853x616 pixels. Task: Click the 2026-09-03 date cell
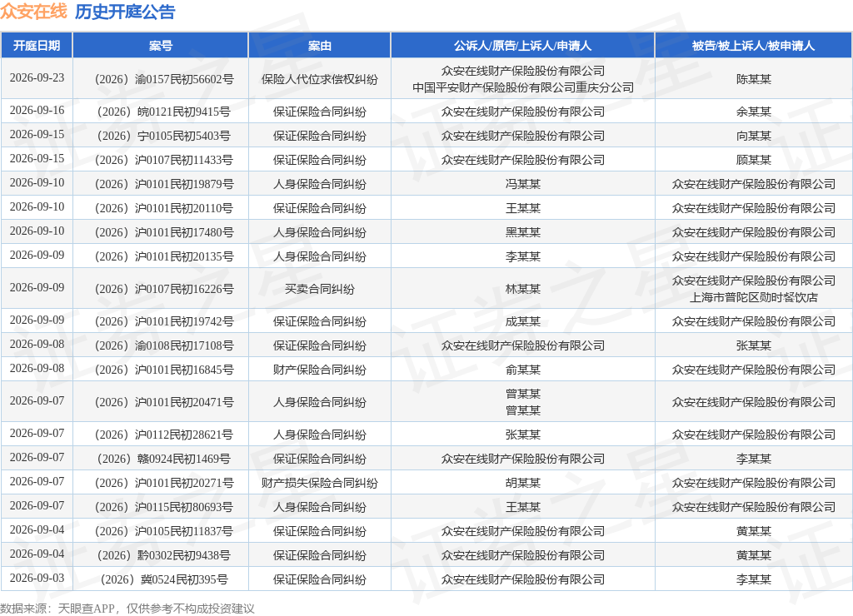37,578
